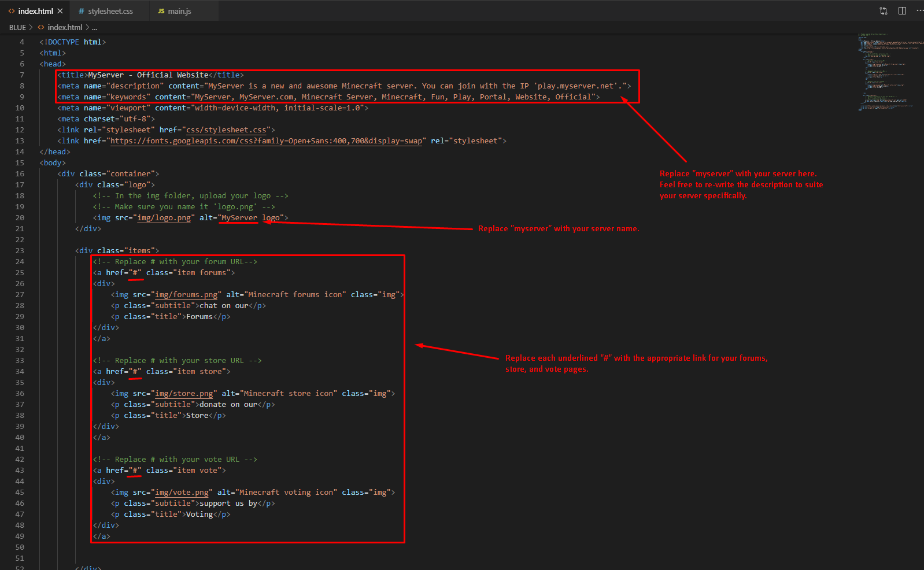The image size is (924, 570).
Task: Click line number 23 in the gutter
Action: click(20, 251)
